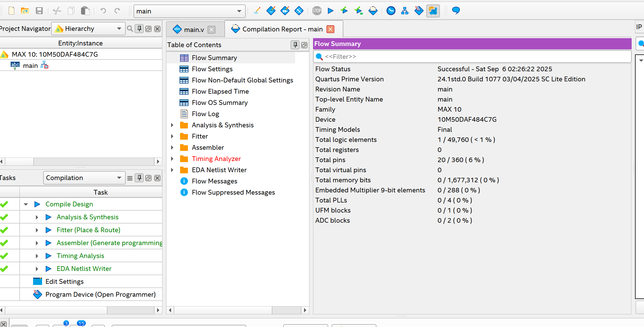The width and height of the screenshot is (644, 327).
Task: Click the Table of Contents horizontal scrollbar
Action: coord(238,310)
